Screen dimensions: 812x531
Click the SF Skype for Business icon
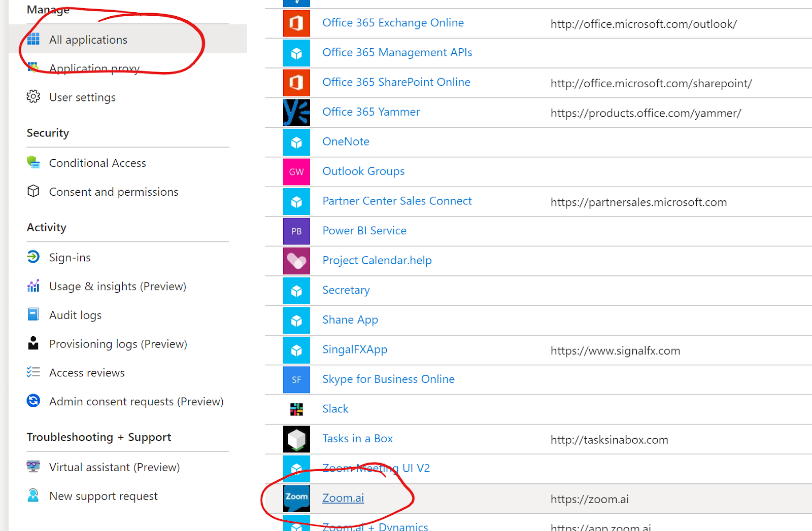(x=296, y=380)
